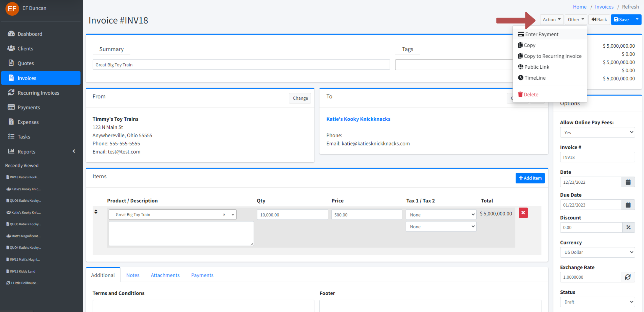Clear Great Big Toy Train product selection
The height and width of the screenshot is (312, 644).
(224, 214)
